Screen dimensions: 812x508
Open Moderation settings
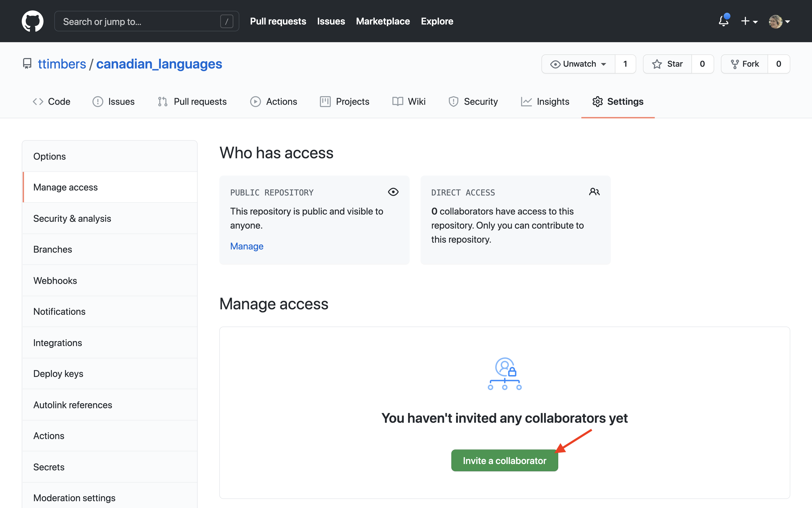[110, 496]
